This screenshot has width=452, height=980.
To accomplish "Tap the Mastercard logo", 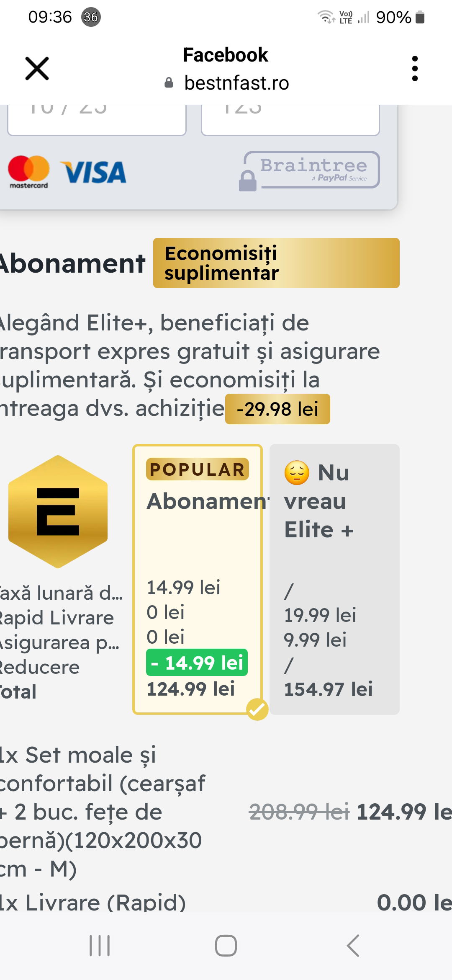I will (x=29, y=172).
